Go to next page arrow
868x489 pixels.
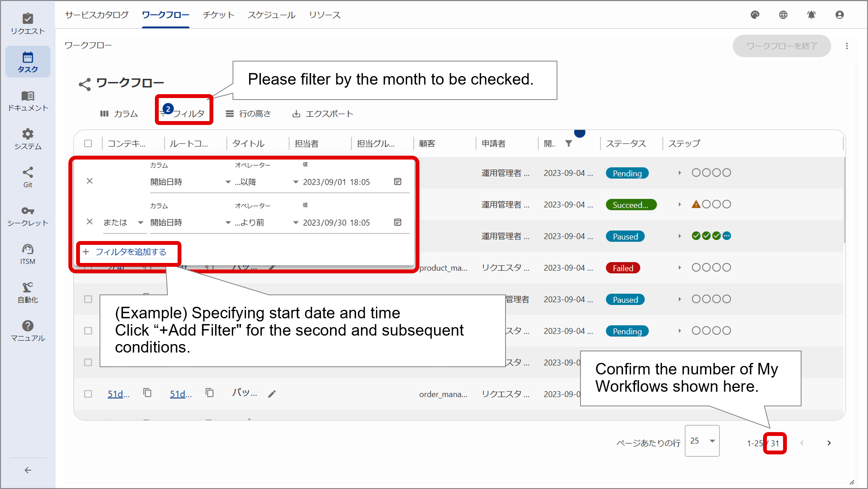pos(829,443)
